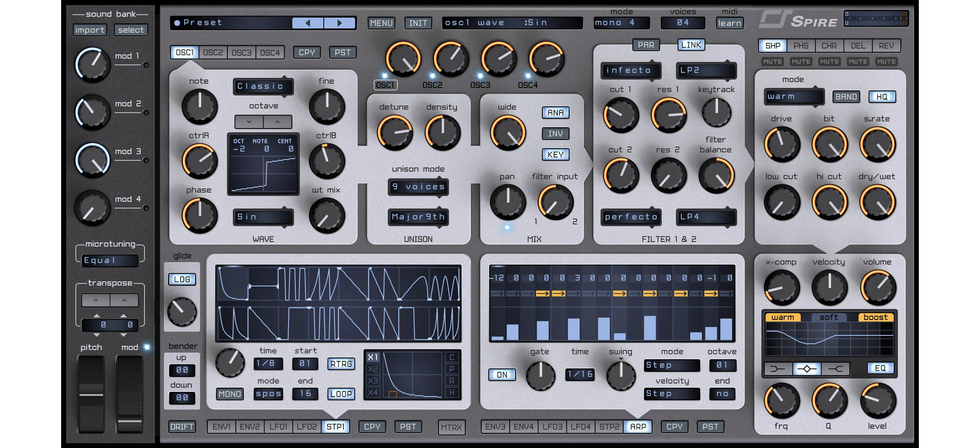Open the 9 voices unison mode dropdown

point(418,187)
